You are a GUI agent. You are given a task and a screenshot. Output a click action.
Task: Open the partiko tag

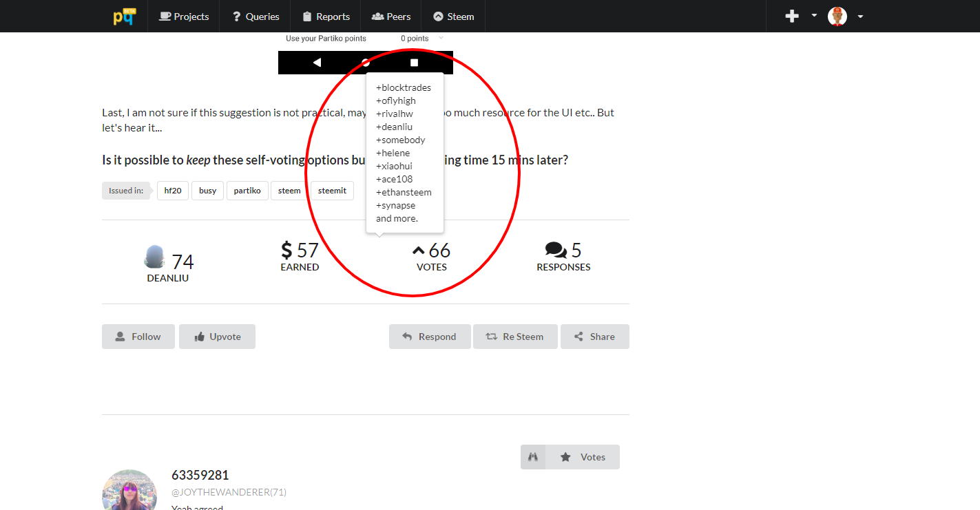click(247, 191)
